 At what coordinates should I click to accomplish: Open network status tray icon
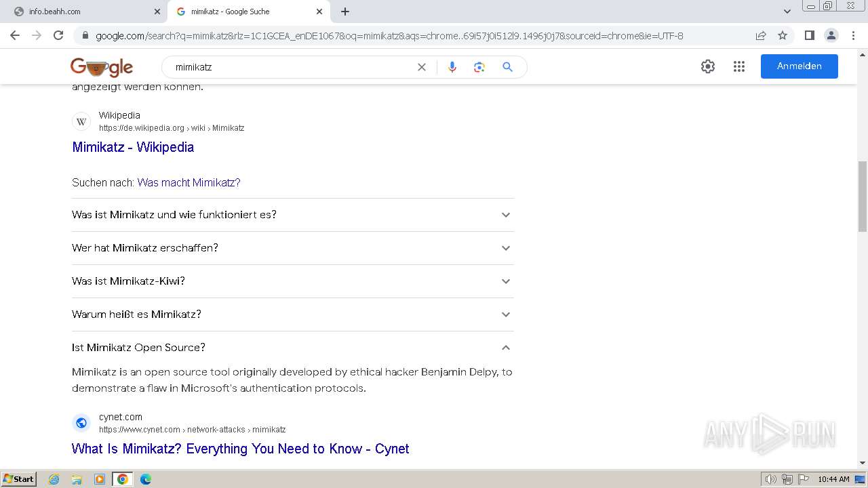coord(787,479)
